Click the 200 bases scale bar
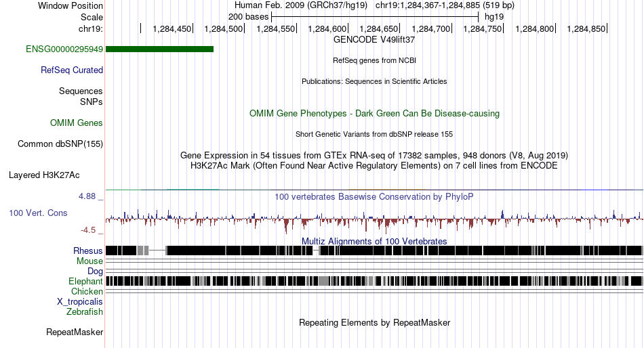 (x=375, y=17)
